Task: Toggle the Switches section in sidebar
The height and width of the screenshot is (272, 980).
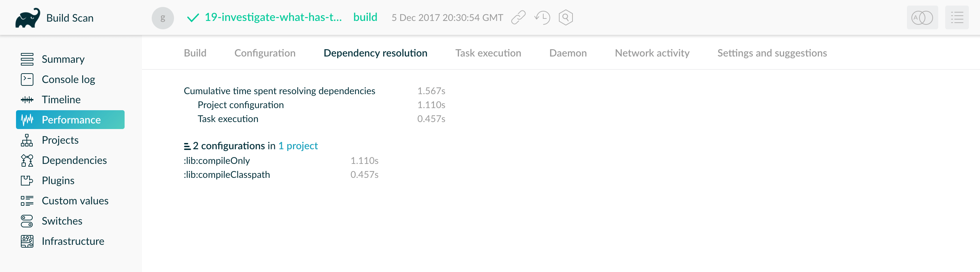Action: pyautogui.click(x=27, y=221)
